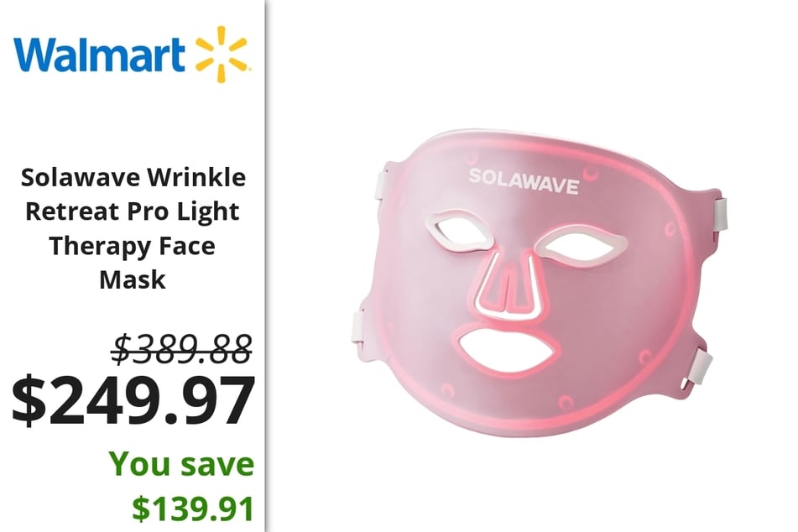798x532 pixels.
Task: Select the mask's left eye opening
Action: (x=462, y=232)
